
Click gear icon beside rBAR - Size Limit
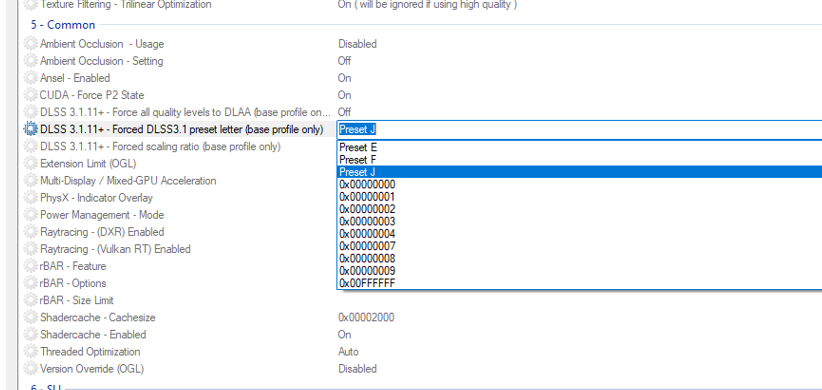[31, 300]
